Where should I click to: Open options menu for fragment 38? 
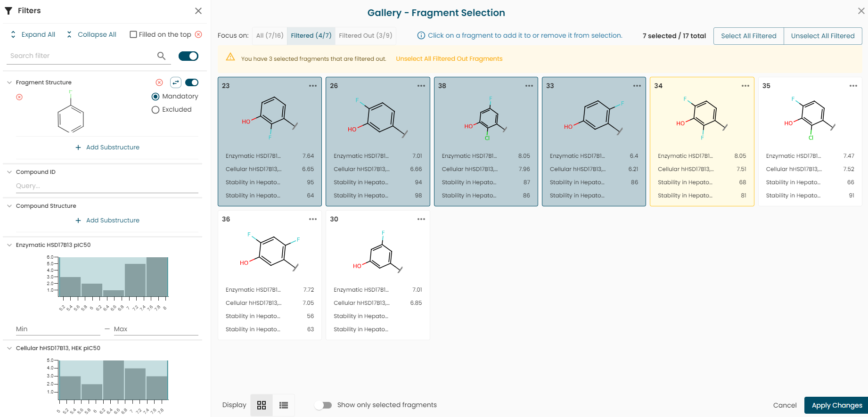point(529,86)
